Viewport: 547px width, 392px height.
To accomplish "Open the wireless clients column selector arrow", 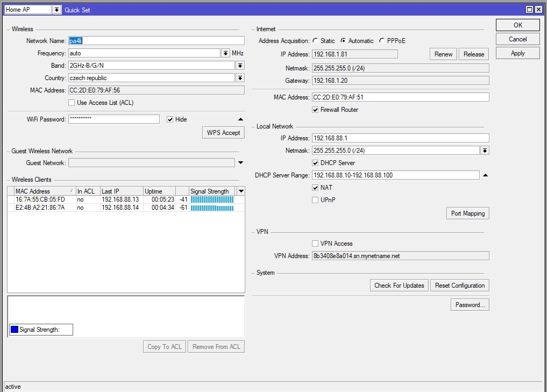I will pos(240,191).
